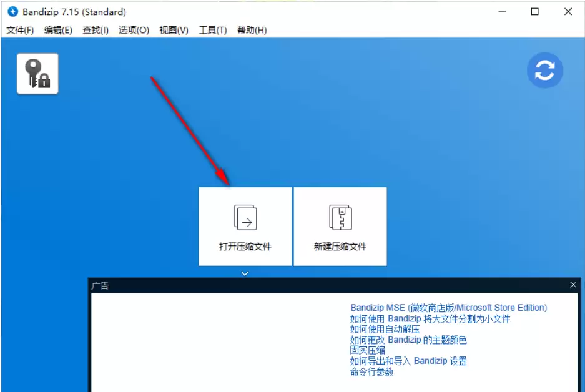Open the 帮助(H) menu

(x=252, y=30)
